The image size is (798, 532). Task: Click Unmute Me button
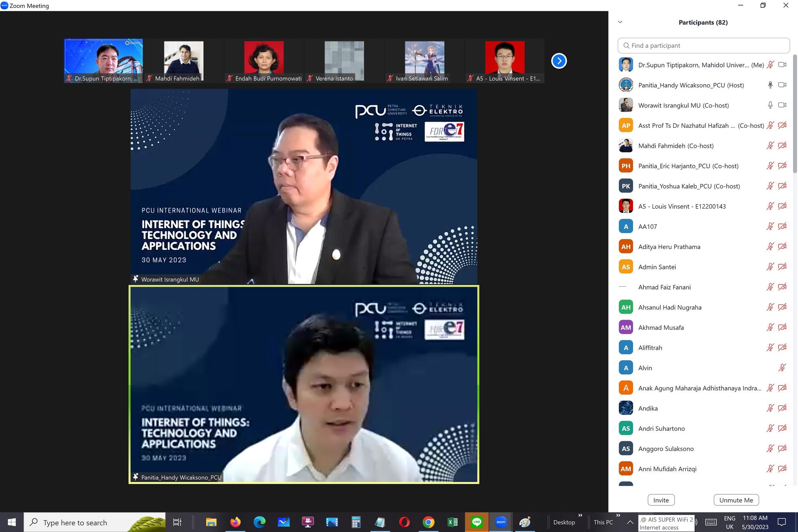point(736,500)
